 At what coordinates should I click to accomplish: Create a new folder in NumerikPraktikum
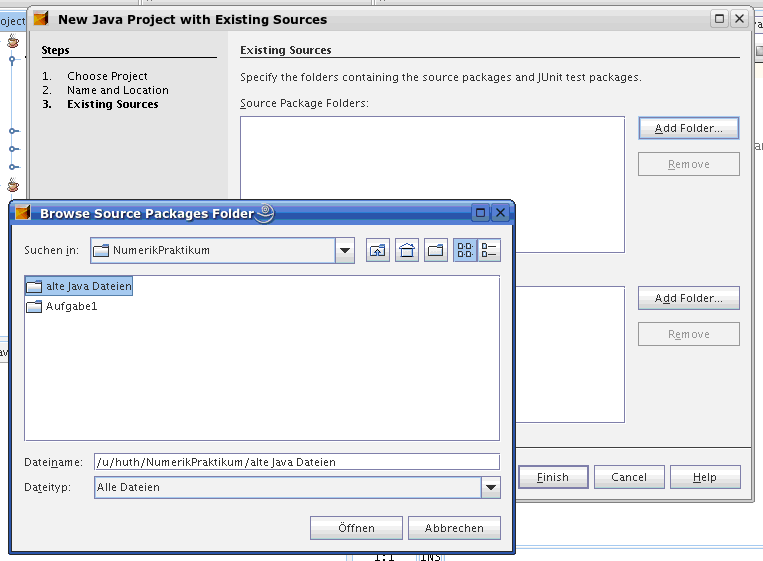(x=436, y=250)
